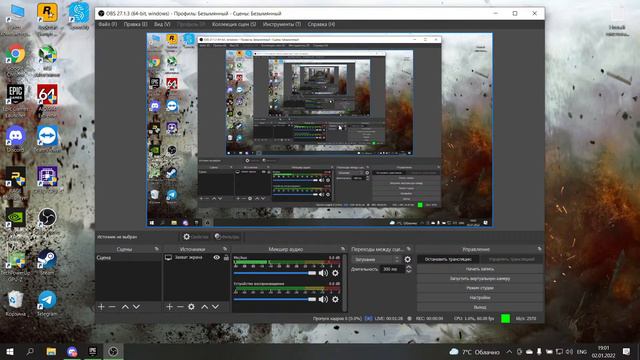Open View menu in OBS
The image size is (640, 360).
(162, 24)
